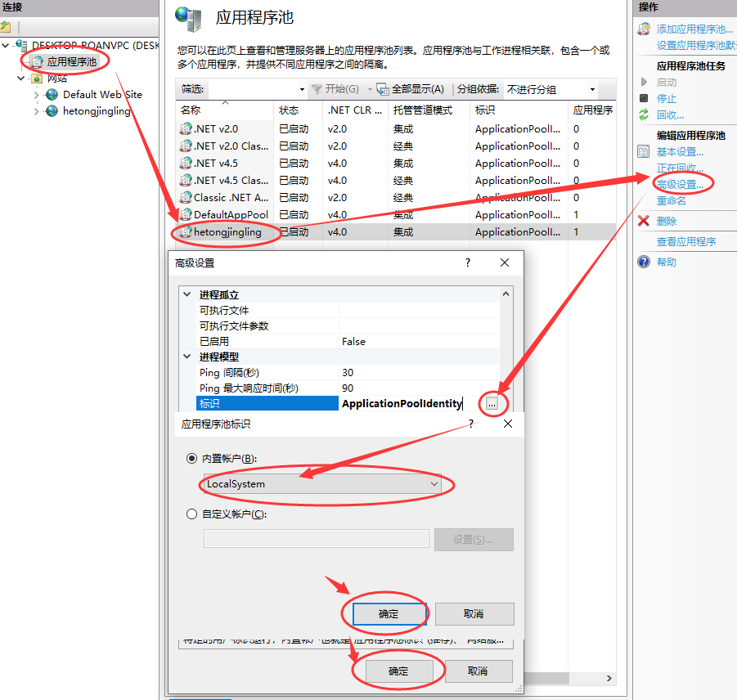Screen dimensions: 737x700
Task: Open the 高级设置... link
Action: 680,185
